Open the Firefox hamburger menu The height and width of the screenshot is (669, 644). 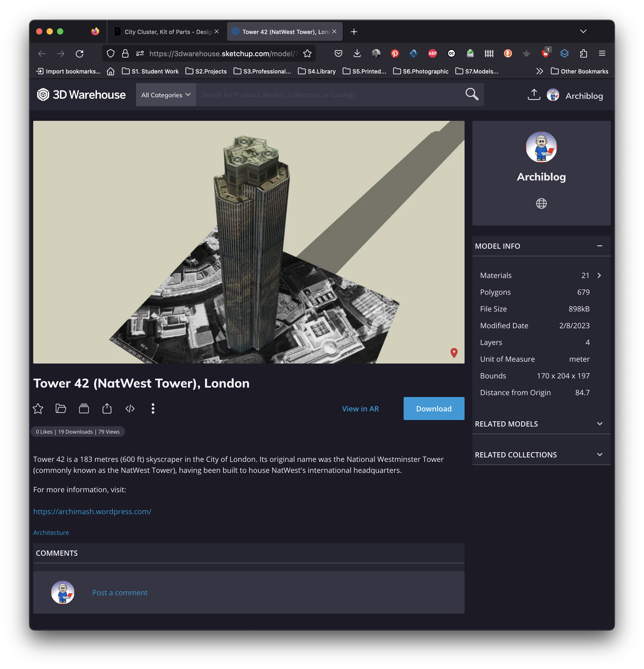[602, 54]
